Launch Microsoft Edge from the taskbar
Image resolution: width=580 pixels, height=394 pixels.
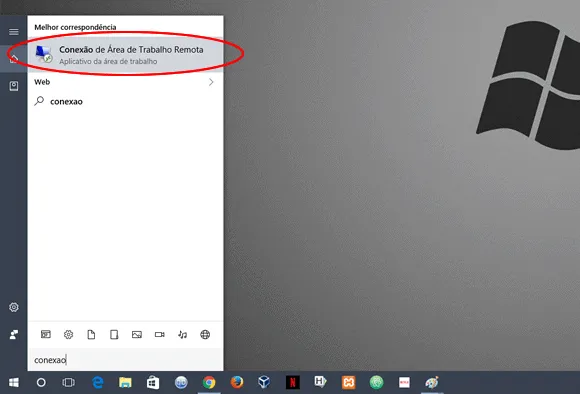[x=98, y=383]
